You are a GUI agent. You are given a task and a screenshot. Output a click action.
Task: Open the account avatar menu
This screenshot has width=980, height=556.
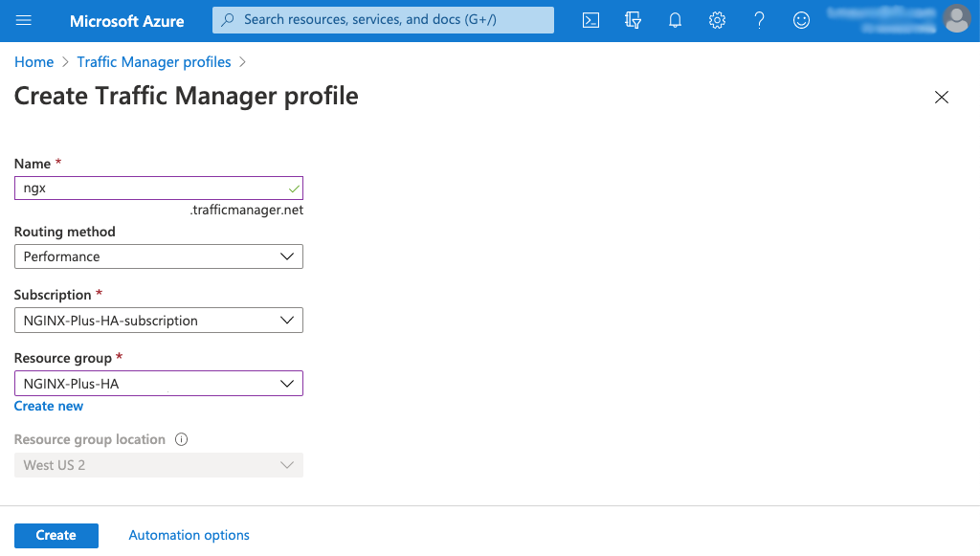tap(957, 19)
